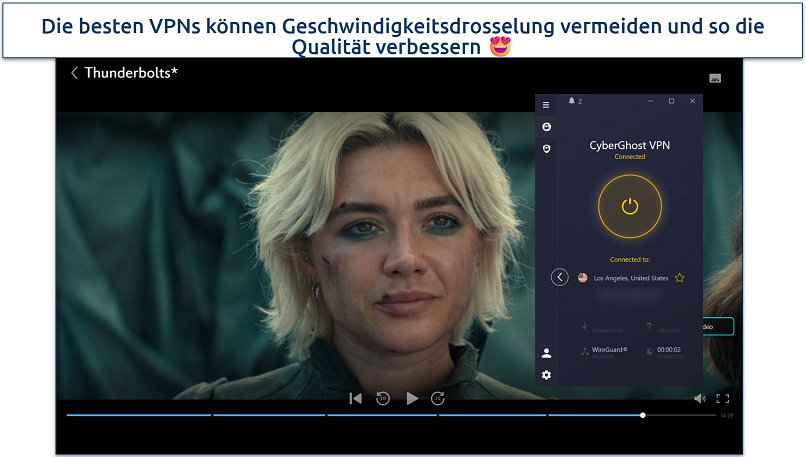
Task: Open the CyberGhost hamburger menu
Action: [x=546, y=104]
